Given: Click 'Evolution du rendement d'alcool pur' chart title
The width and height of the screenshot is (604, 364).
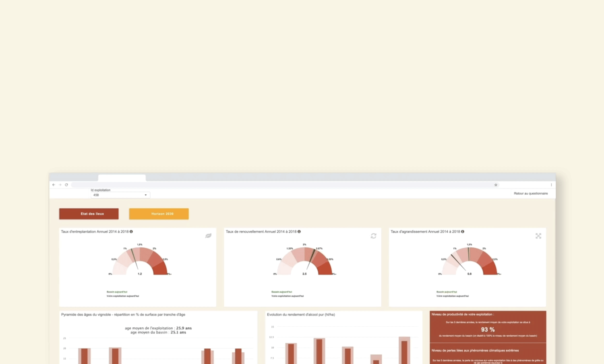Looking at the screenshot, I should point(301,315).
